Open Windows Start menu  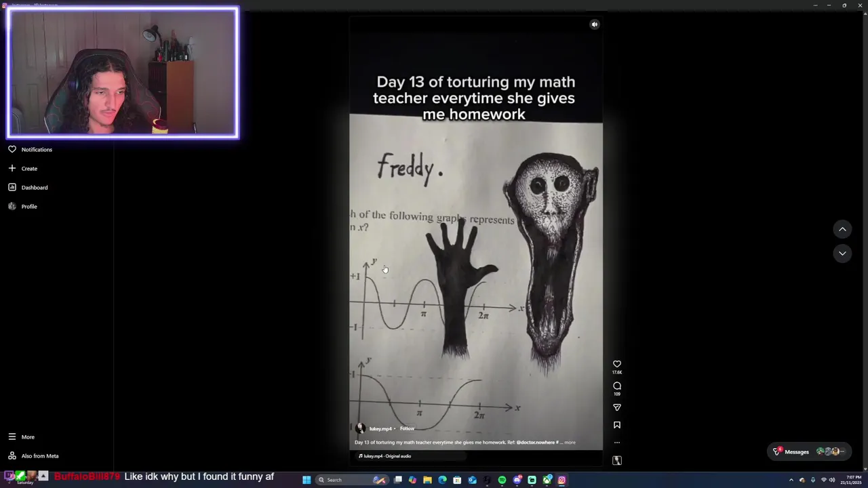click(x=307, y=480)
